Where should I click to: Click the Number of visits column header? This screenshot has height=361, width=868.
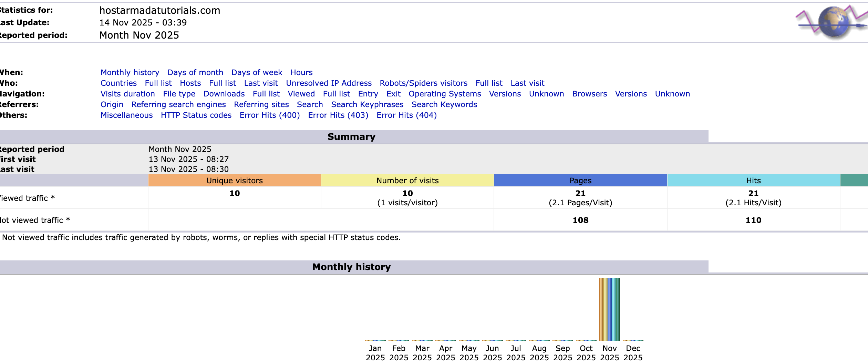(407, 180)
